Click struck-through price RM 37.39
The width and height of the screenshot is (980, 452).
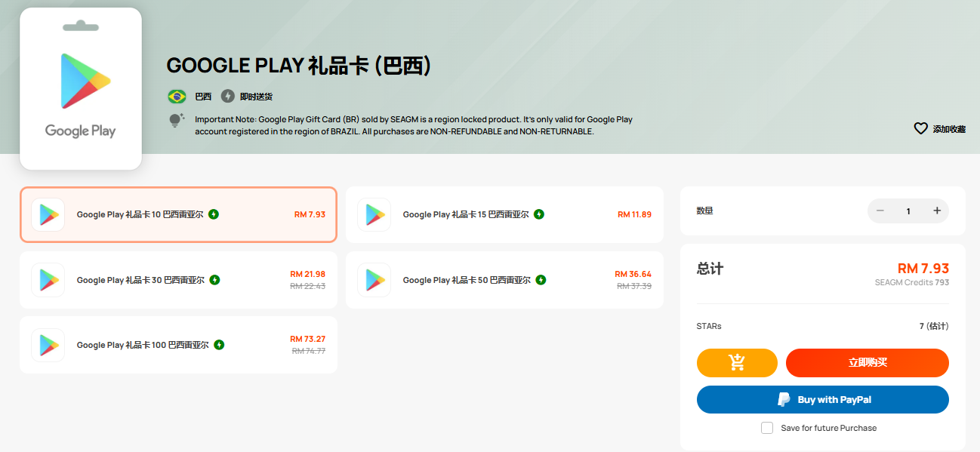tap(634, 286)
